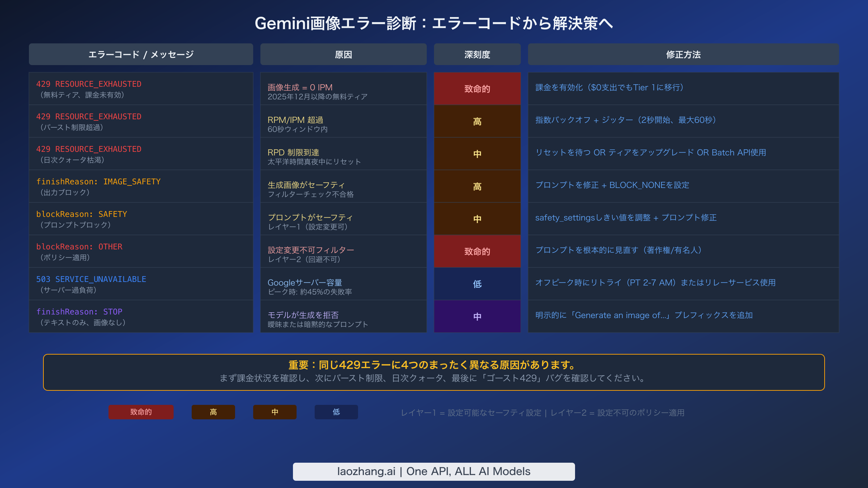Select the blockReason: OTHER error entry
The width and height of the screenshot is (868, 488).
click(x=141, y=251)
